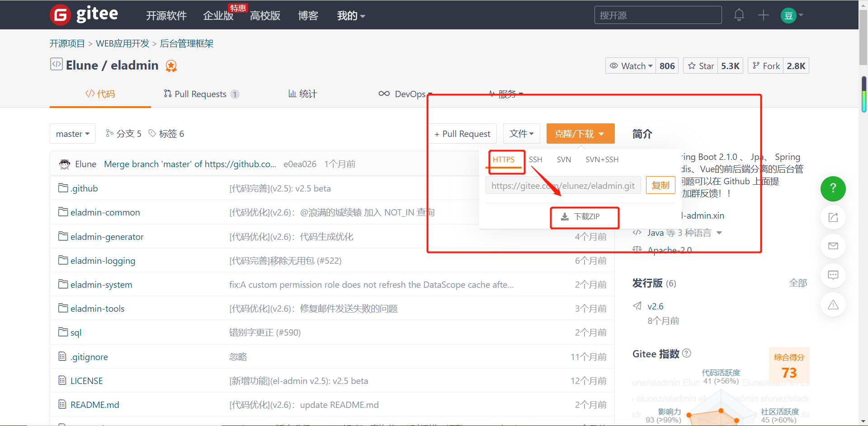Open the master branch dropdown
Screen dimensions: 868x426
point(72,134)
